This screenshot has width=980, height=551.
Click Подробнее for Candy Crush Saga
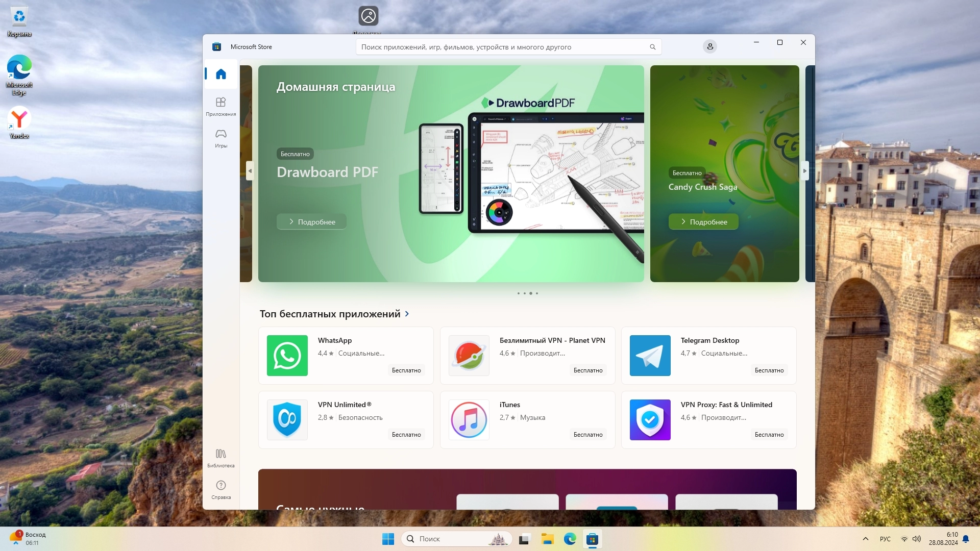click(x=703, y=222)
